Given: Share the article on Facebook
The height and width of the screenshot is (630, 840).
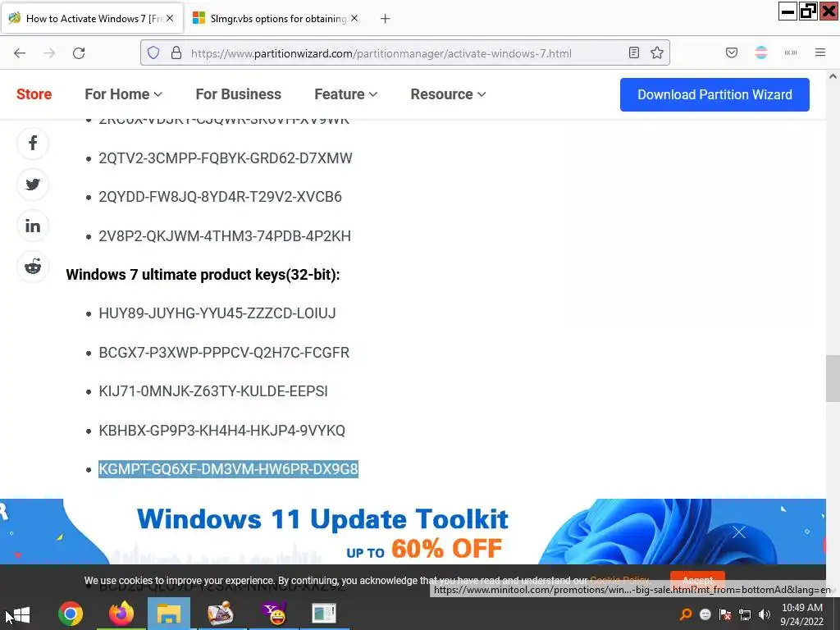Looking at the screenshot, I should (x=33, y=143).
